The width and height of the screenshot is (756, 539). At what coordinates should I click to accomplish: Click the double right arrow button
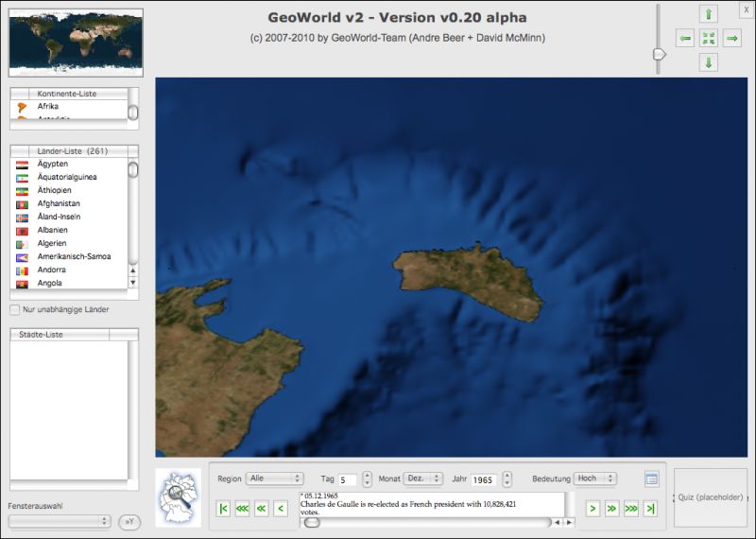click(611, 508)
